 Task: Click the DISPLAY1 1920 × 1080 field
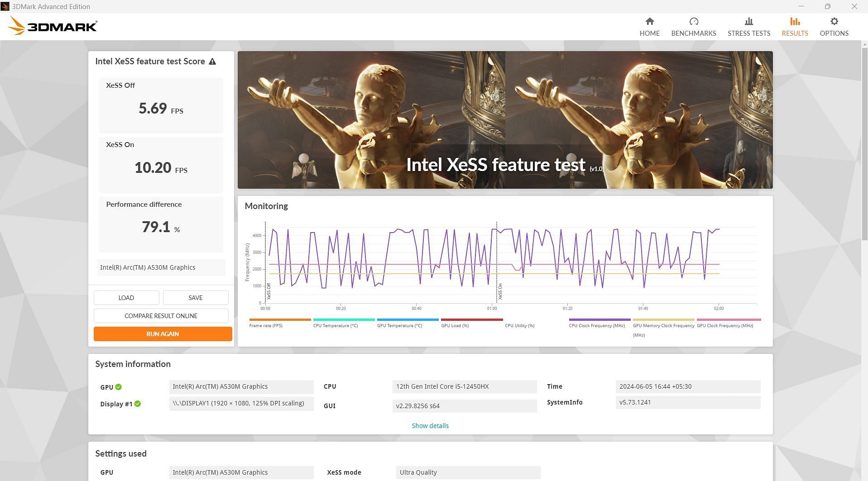(241, 404)
